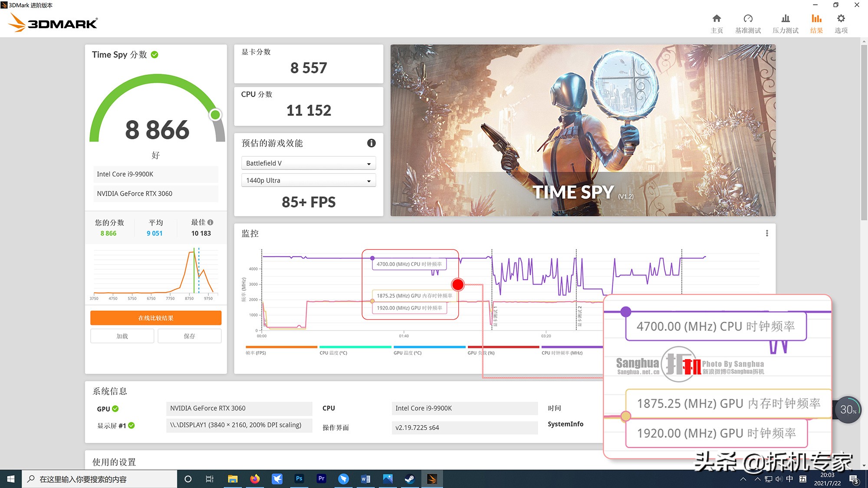
Task: Open 选项 settings via the gear icon
Action: point(841,20)
